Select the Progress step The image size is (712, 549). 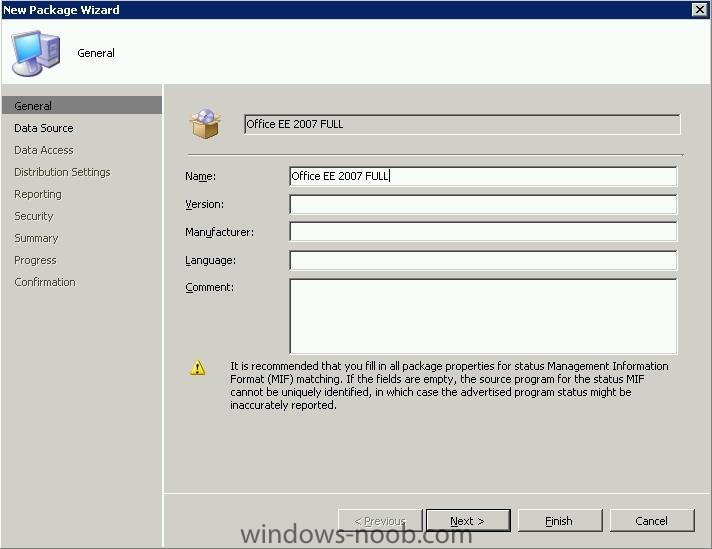tap(35, 260)
